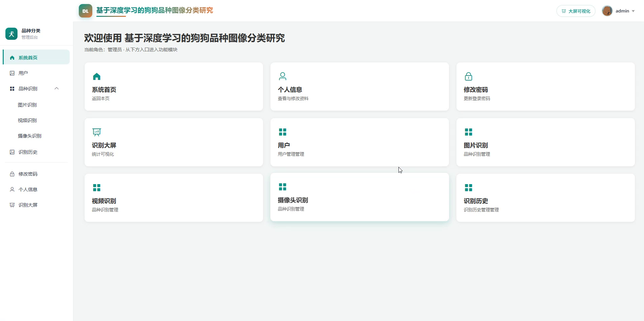Click 统计可视化 description text

(103, 154)
